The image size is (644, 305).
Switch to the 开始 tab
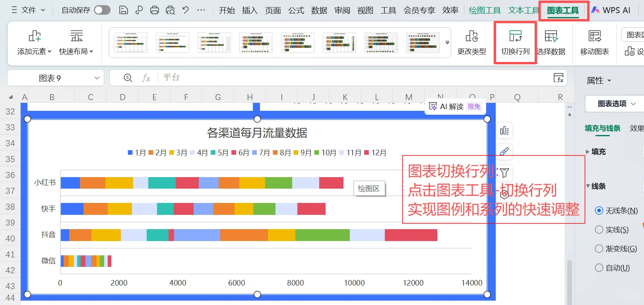(x=227, y=10)
